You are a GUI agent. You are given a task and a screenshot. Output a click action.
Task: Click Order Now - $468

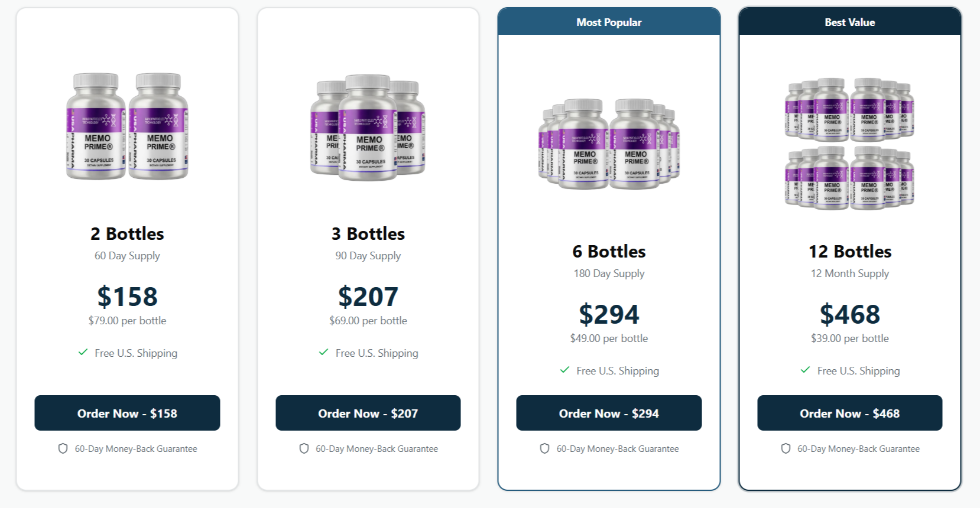pyautogui.click(x=850, y=413)
